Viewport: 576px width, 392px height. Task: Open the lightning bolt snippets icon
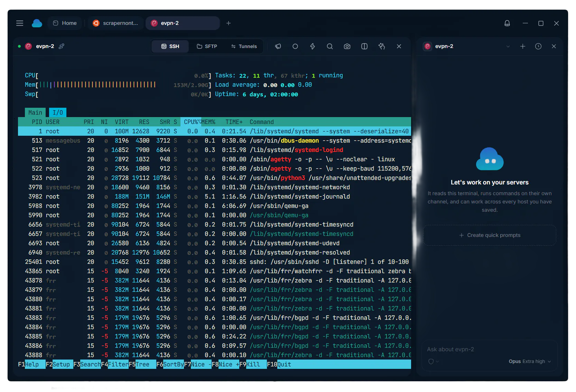pos(313,46)
